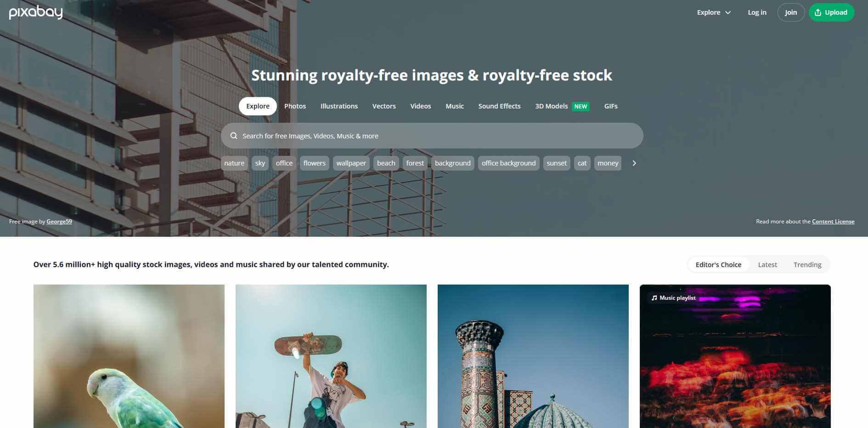Open photographer George59 profile link
868x428 pixels.
(x=59, y=222)
